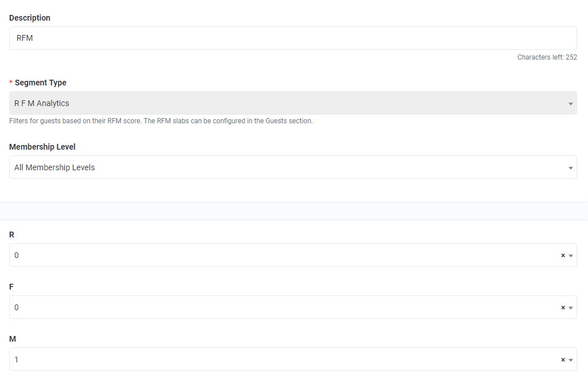588x391 pixels.
Task: Click the Characters left counter text
Action: pos(547,57)
